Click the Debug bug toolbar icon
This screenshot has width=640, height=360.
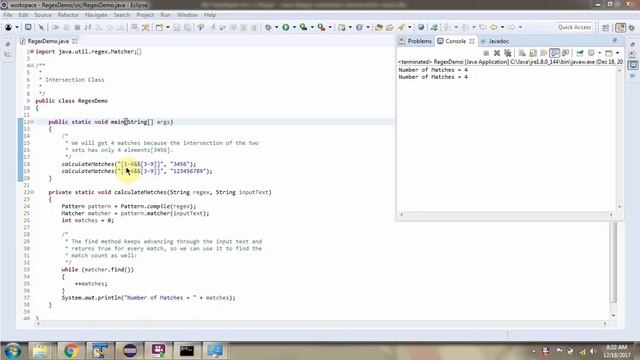point(268,27)
